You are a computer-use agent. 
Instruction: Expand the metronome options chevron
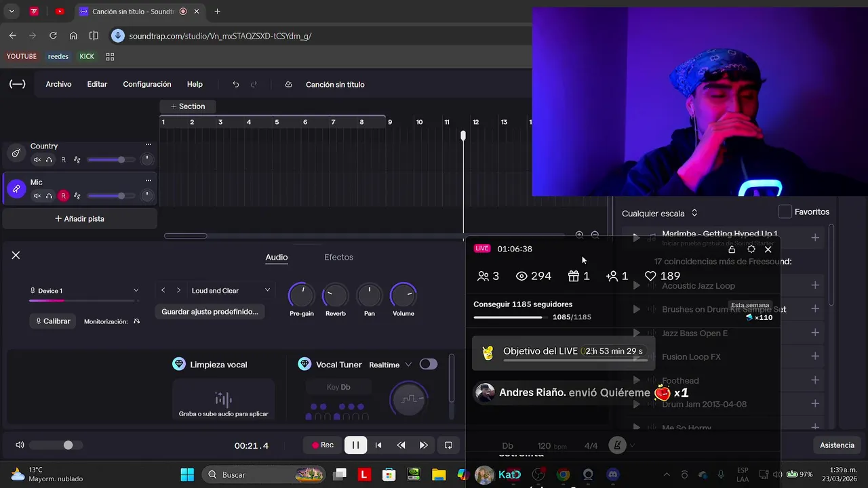(x=632, y=445)
